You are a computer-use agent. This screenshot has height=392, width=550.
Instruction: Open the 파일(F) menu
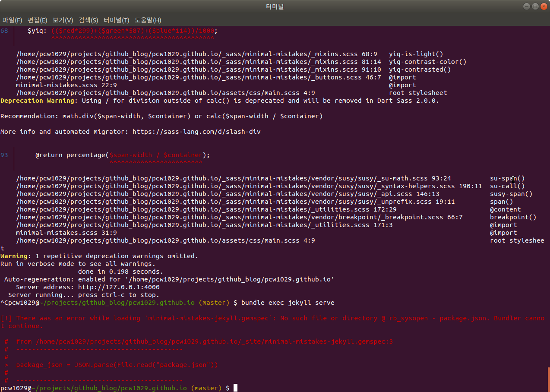(x=13, y=20)
